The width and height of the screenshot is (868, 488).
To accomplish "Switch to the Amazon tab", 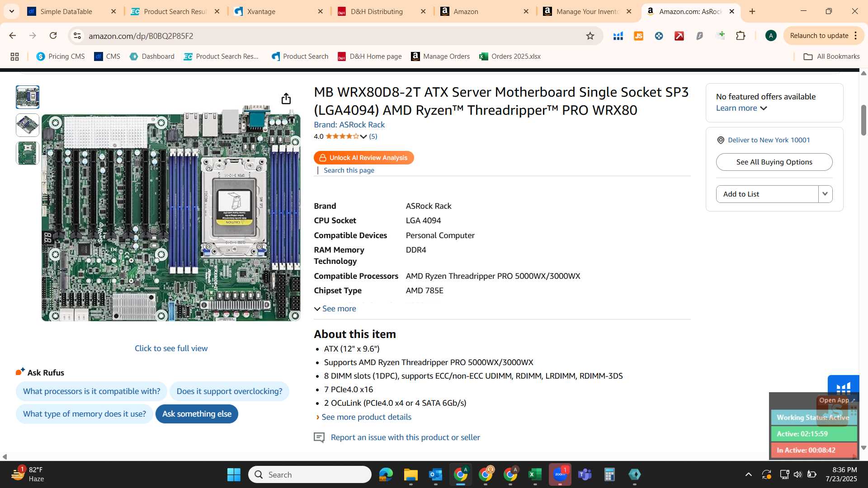I will coord(485,11).
